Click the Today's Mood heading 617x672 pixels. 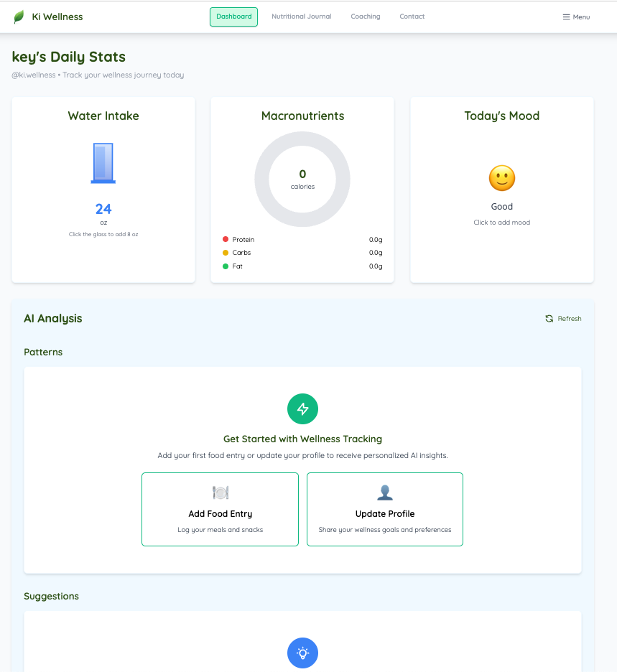(501, 116)
